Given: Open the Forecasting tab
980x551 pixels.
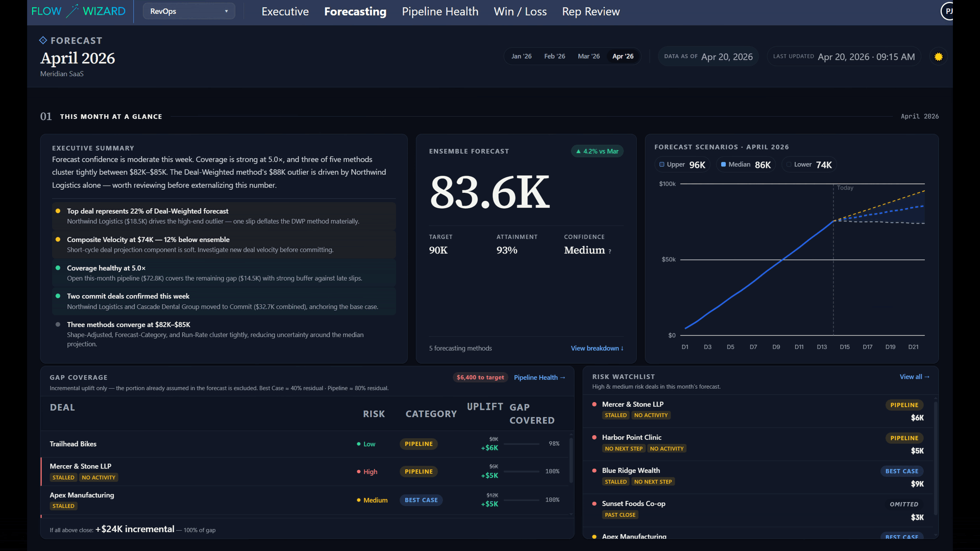Looking at the screenshot, I should tap(355, 11).
